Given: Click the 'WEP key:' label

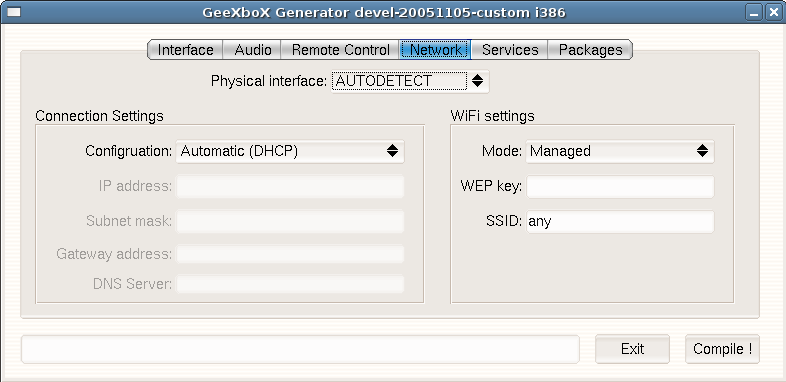Looking at the screenshot, I should (491, 186).
